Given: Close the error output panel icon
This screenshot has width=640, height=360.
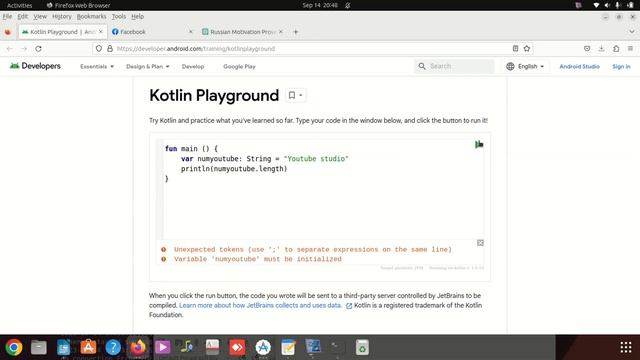Looking at the screenshot, I should click(480, 243).
